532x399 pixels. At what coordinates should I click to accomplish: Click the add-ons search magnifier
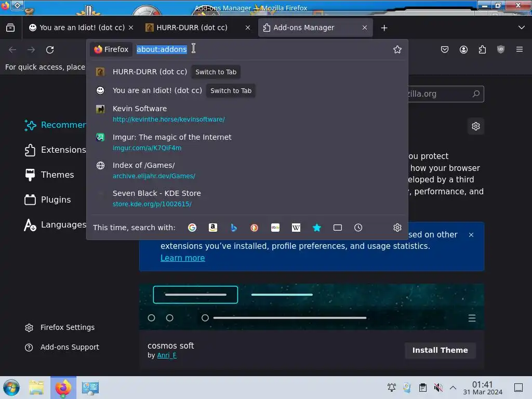476,94
